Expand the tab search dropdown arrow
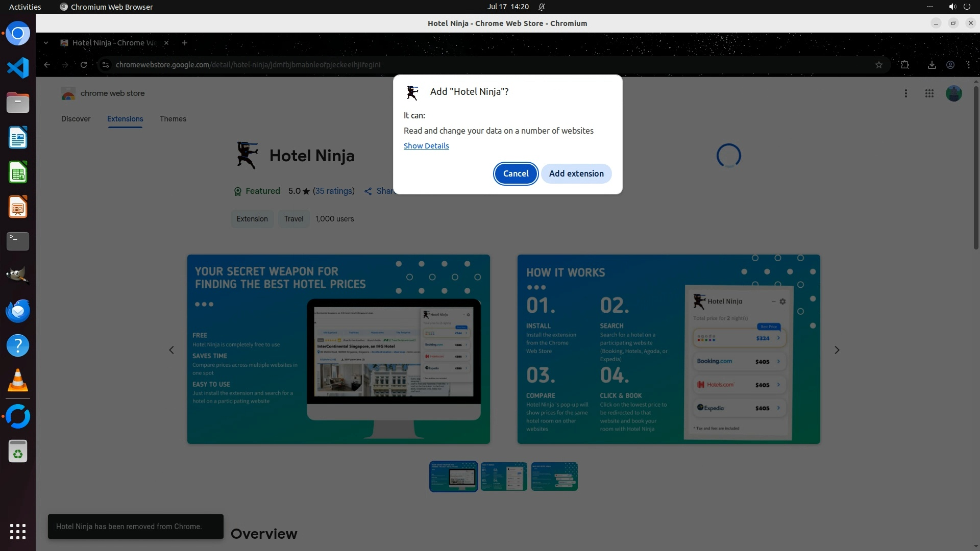The image size is (980, 551). pyautogui.click(x=46, y=43)
